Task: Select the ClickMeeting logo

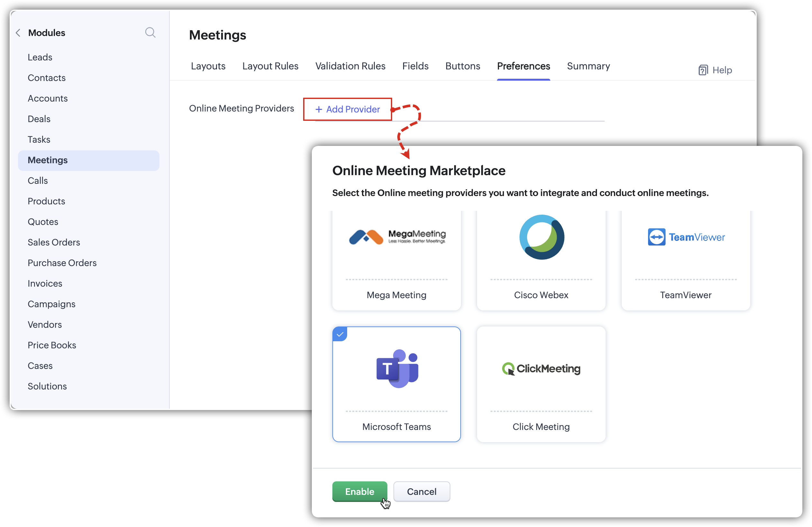Action: point(541,369)
